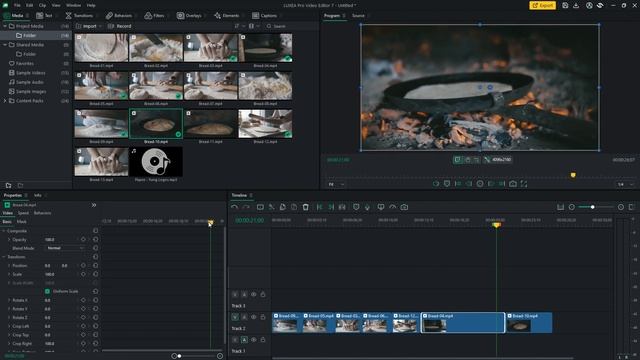Image resolution: width=640 pixels, height=360 pixels.
Task: Split clip with the scissors tool
Action: pyautogui.click(x=271, y=207)
